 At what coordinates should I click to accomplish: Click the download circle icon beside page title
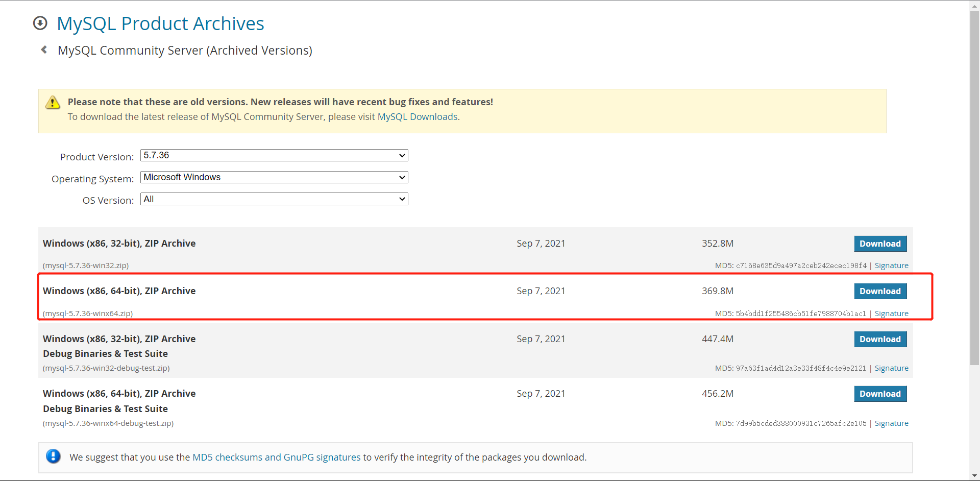pyautogui.click(x=40, y=23)
